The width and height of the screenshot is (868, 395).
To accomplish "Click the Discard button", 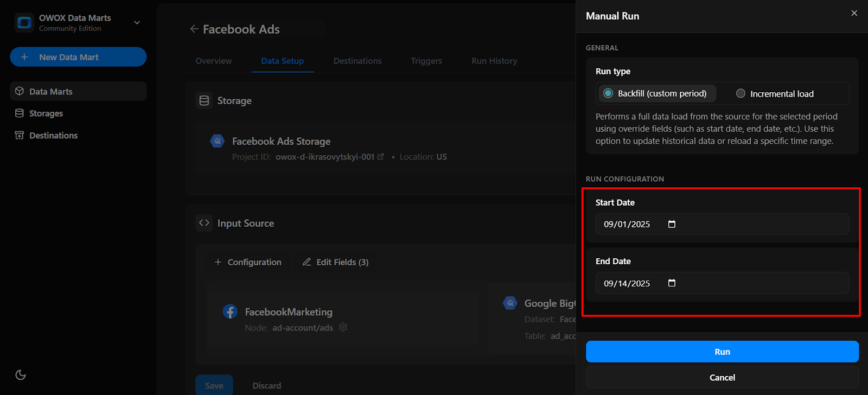I will [267, 386].
